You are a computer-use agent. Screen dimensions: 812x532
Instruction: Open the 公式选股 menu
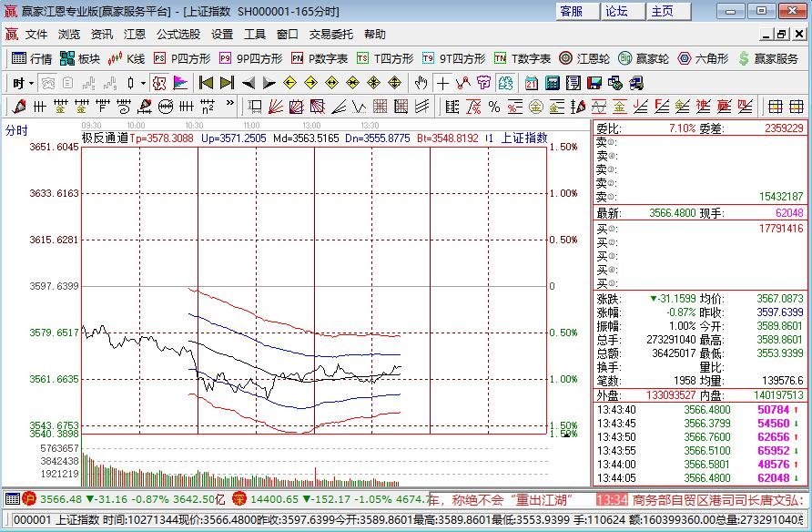180,35
